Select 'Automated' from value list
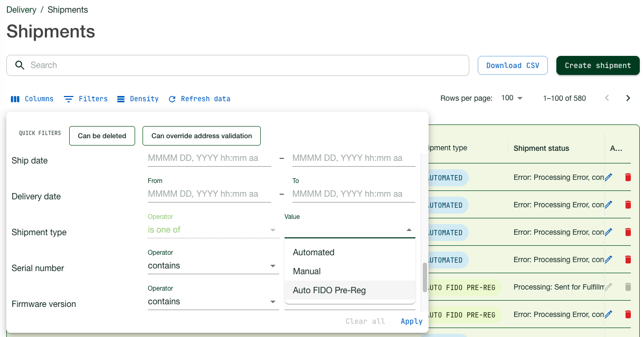644x337 pixels. tap(314, 253)
